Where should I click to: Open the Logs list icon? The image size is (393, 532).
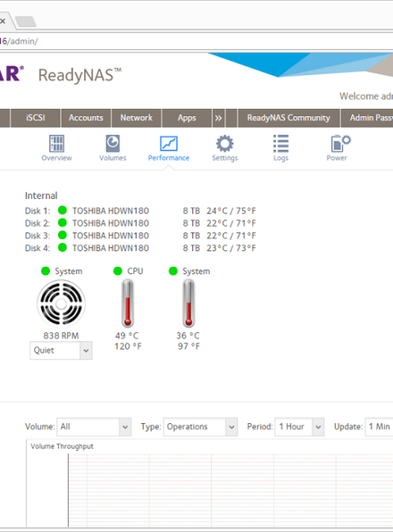pos(281,143)
